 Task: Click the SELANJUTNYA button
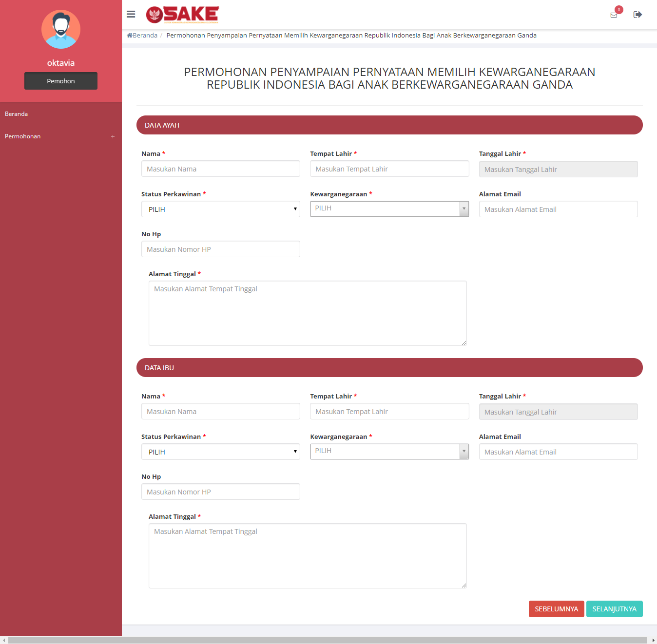point(614,609)
